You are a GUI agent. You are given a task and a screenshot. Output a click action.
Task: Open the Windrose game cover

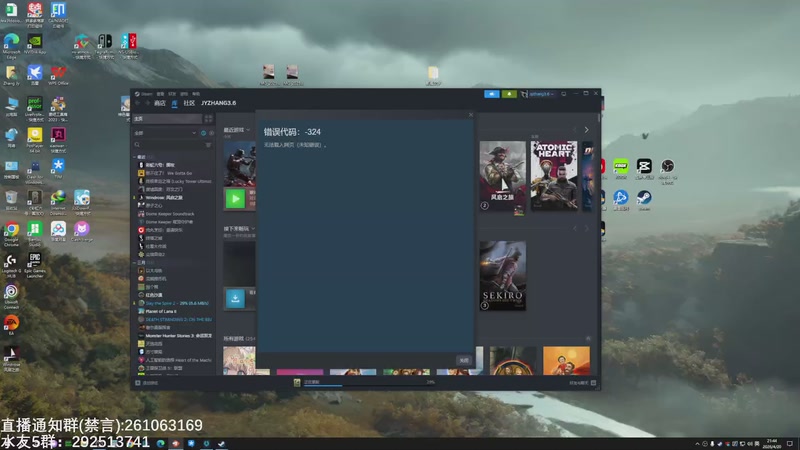pyautogui.click(x=503, y=176)
